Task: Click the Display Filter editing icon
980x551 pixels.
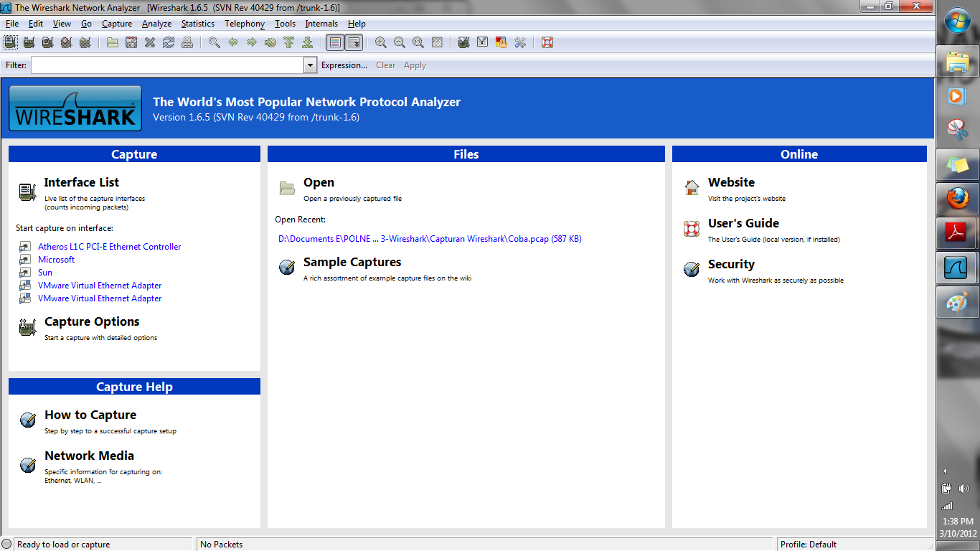Action: tap(481, 42)
